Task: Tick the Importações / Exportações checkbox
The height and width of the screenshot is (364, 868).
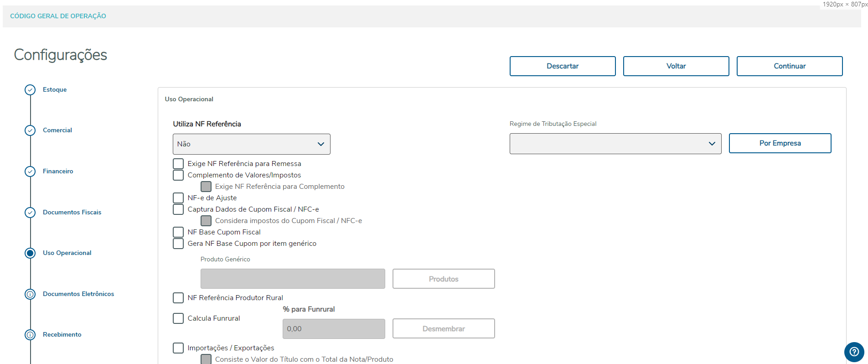Action: click(x=178, y=348)
